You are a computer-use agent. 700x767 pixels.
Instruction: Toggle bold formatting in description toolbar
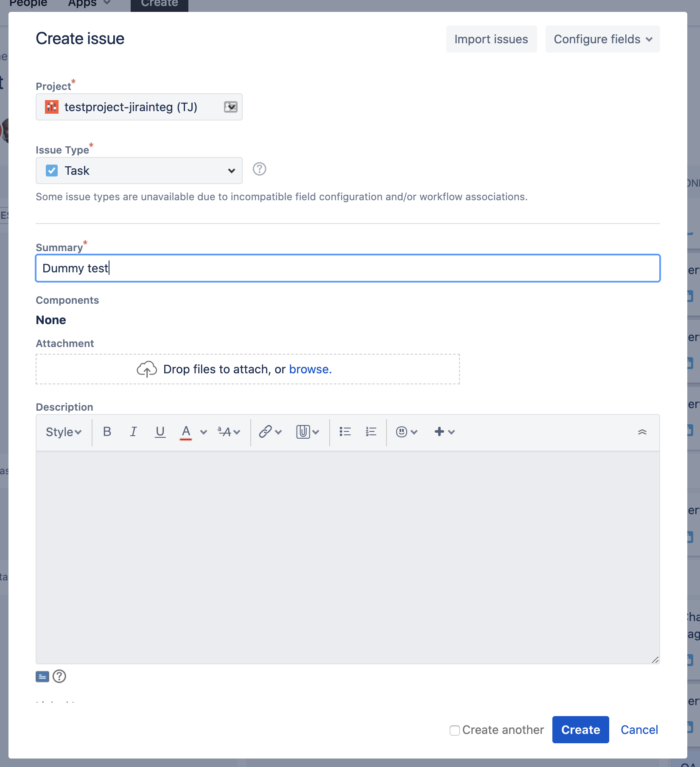[107, 432]
